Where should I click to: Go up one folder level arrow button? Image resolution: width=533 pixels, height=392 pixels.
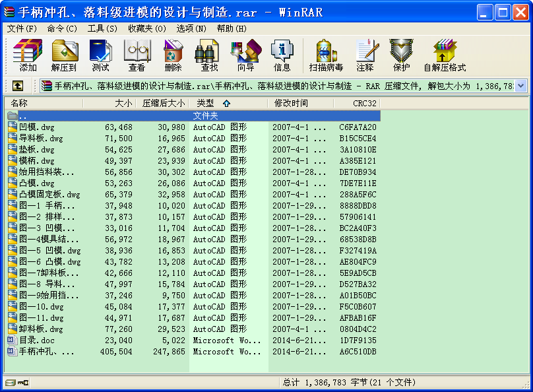click(x=18, y=86)
